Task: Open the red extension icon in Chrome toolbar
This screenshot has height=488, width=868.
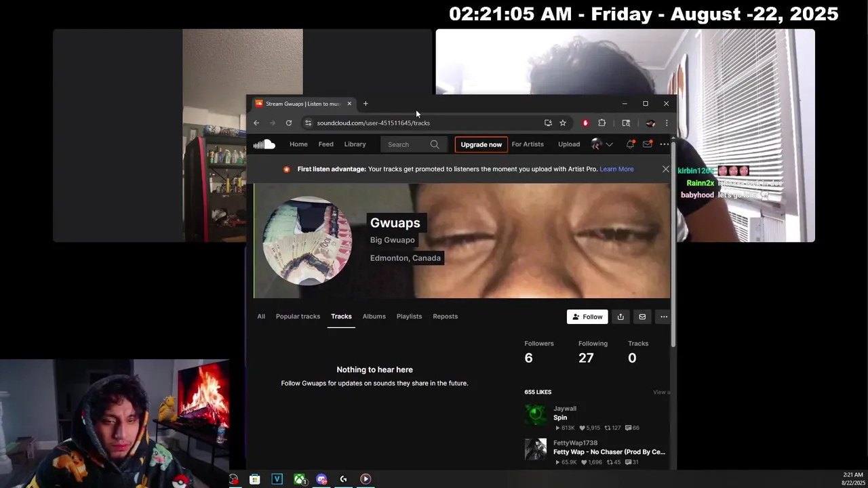Action: [x=585, y=123]
